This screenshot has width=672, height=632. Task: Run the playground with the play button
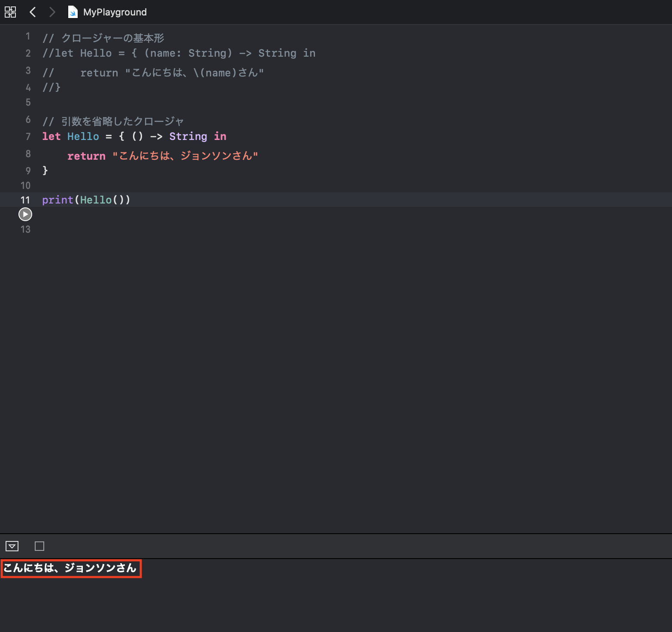point(25,214)
